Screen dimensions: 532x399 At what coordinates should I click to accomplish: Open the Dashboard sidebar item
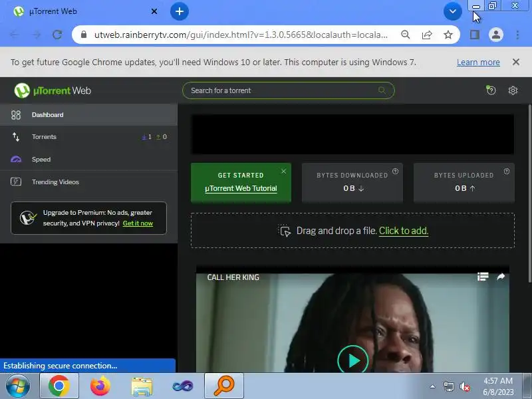(88, 114)
